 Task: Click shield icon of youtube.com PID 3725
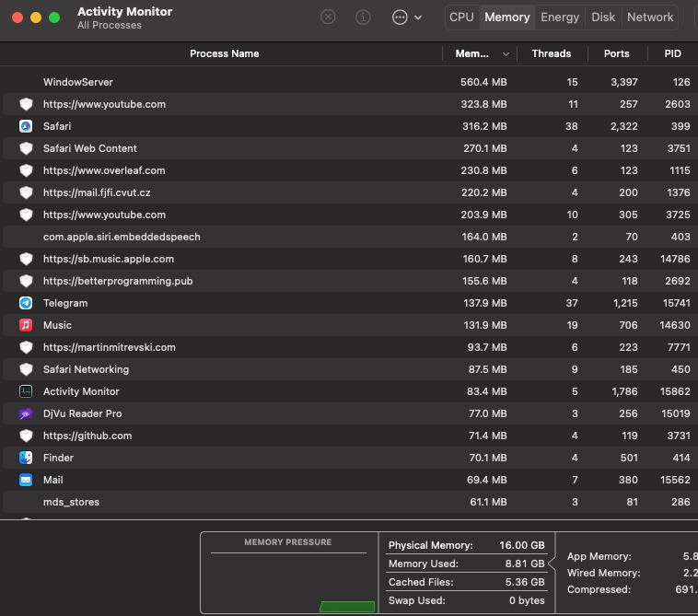(26, 215)
